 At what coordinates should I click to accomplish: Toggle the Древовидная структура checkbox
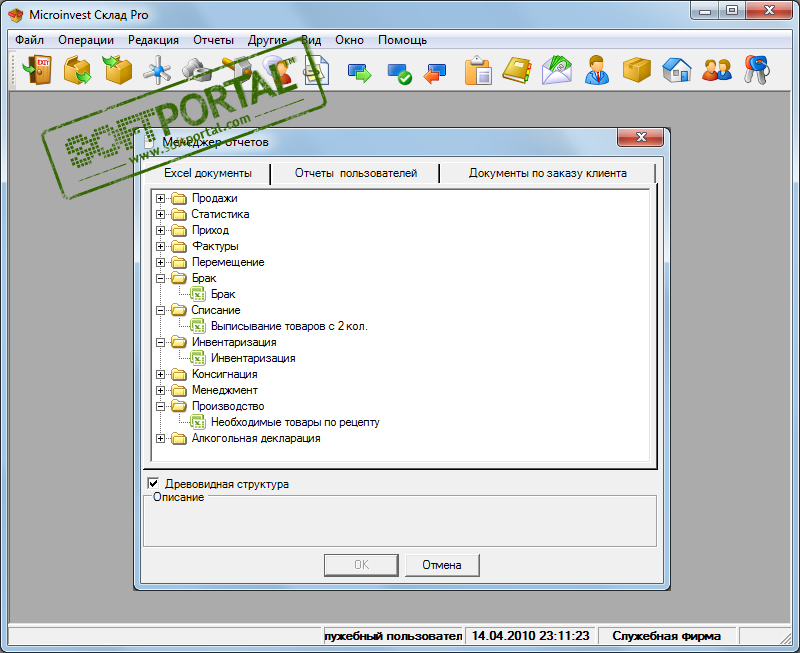pos(153,483)
